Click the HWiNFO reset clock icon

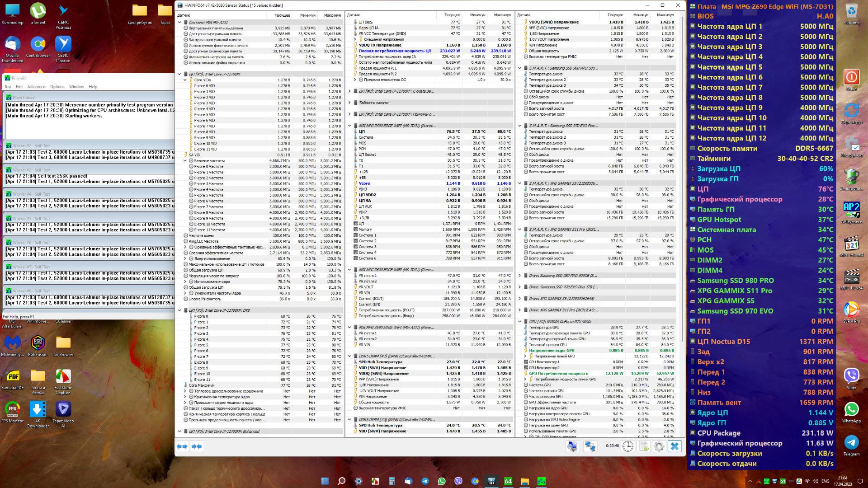coord(628,446)
